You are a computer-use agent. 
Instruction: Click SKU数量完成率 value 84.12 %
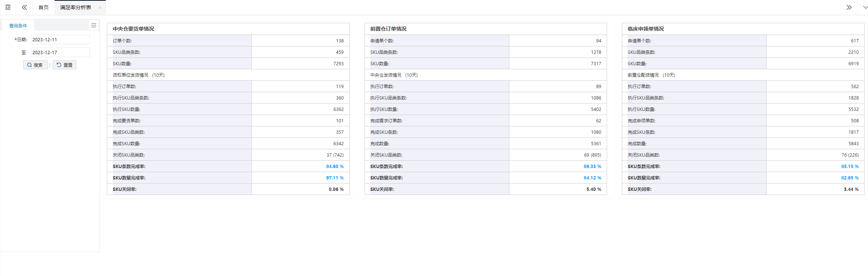tap(592, 178)
